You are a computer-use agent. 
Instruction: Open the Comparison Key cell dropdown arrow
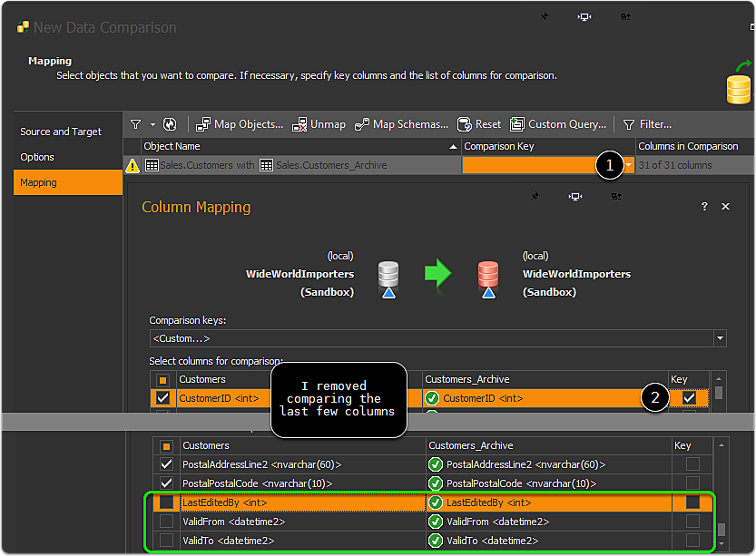(x=629, y=165)
